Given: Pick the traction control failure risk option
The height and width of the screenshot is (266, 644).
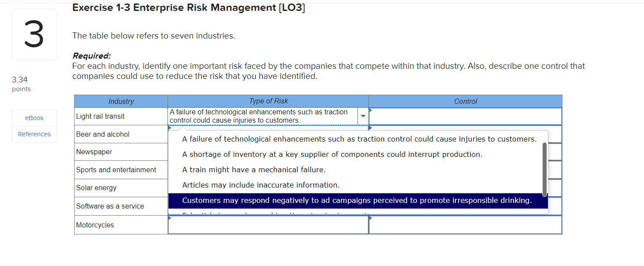Looking at the screenshot, I should [359, 138].
